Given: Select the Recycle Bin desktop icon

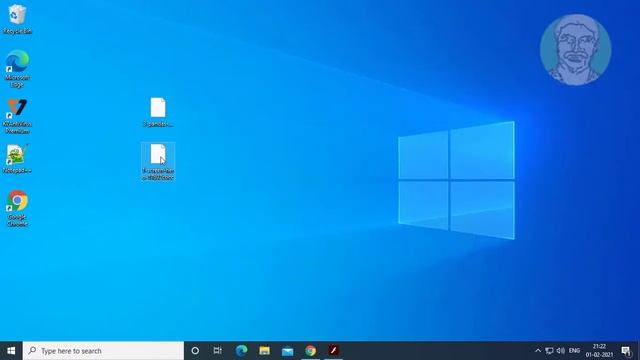Looking at the screenshot, I should 17,19.
